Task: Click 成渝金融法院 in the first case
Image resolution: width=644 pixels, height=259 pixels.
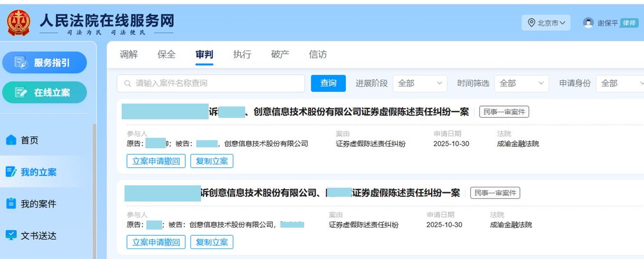Action: pos(518,144)
